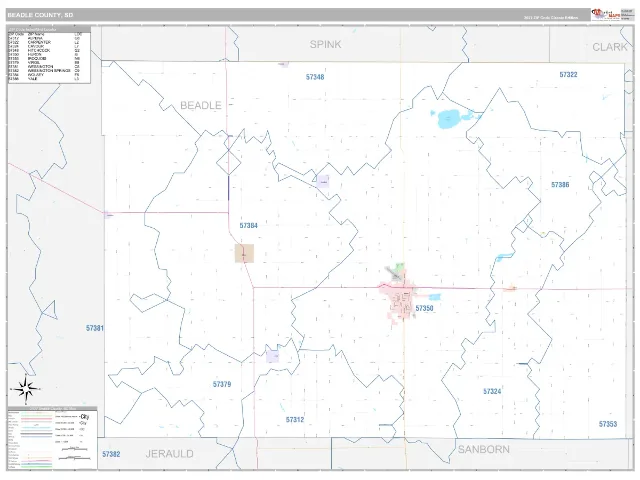Click ZIP code 57384 label

249,226
